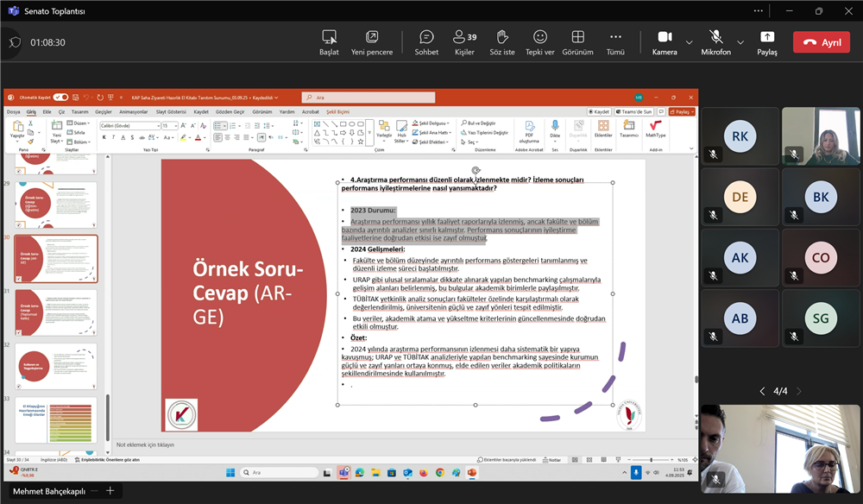The image size is (863, 504).
Task: Click the clear formatting icon
Action: tap(203, 126)
